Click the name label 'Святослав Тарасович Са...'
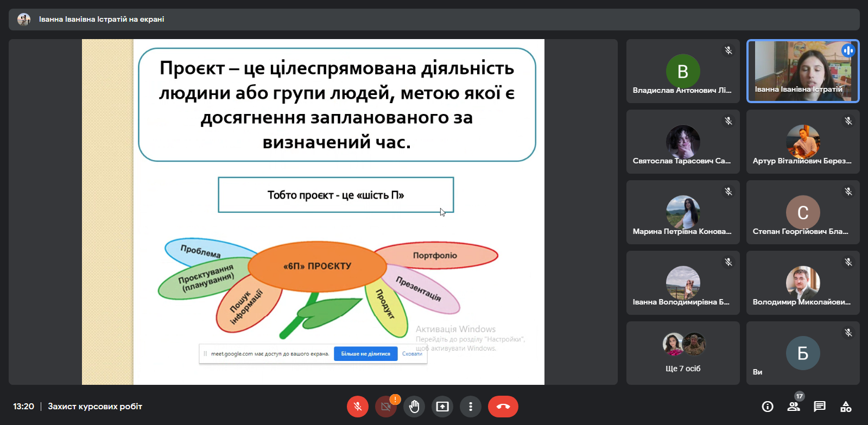This screenshot has height=425, width=868. (682, 161)
